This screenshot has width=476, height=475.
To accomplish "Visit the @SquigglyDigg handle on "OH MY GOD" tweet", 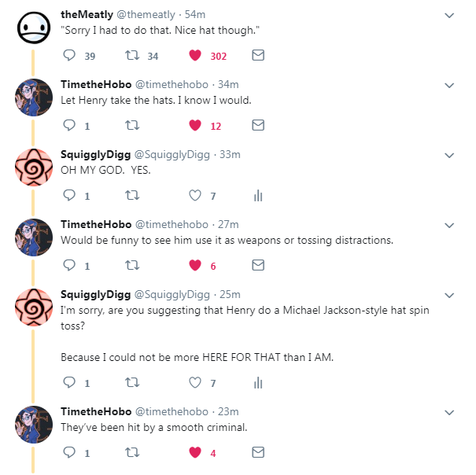I will (x=172, y=154).
